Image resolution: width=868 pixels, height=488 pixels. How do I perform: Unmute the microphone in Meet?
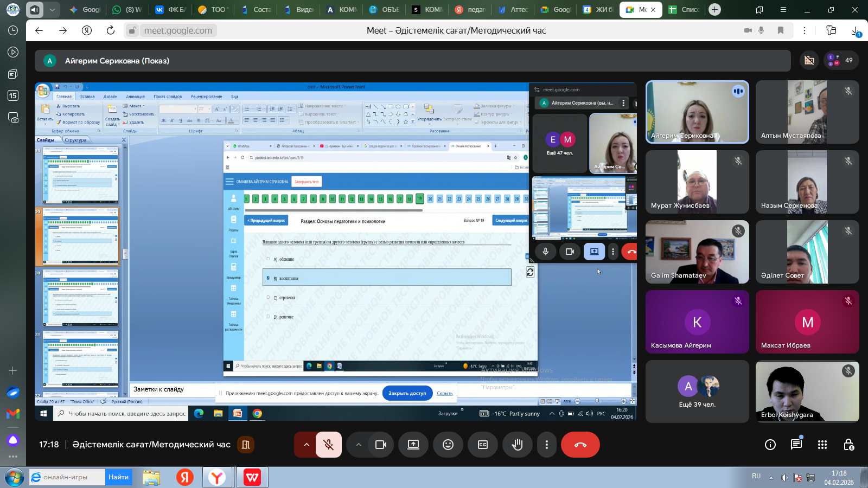pyautogui.click(x=328, y=445)
